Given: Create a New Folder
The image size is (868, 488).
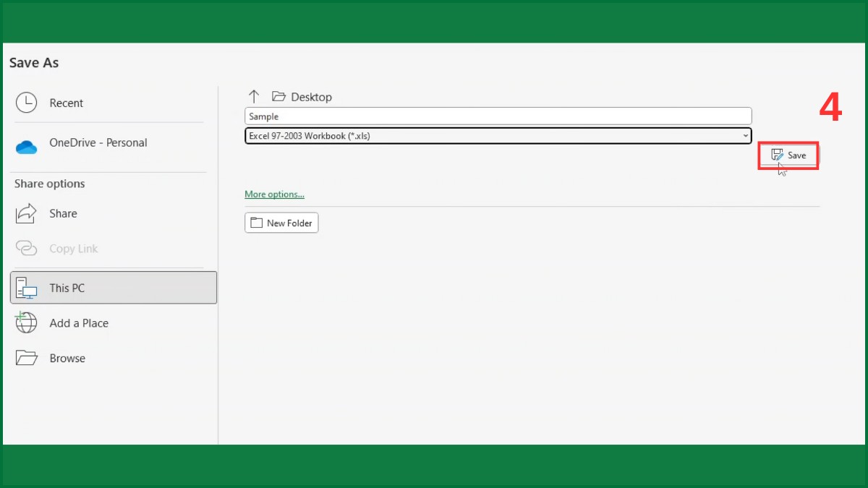Looking at the screenshot, I should pos(281,223).
